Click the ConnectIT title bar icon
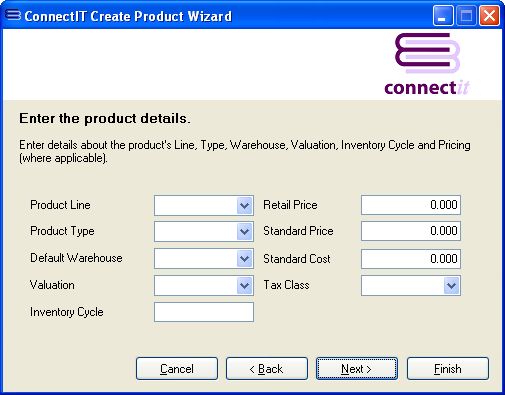 13,15
